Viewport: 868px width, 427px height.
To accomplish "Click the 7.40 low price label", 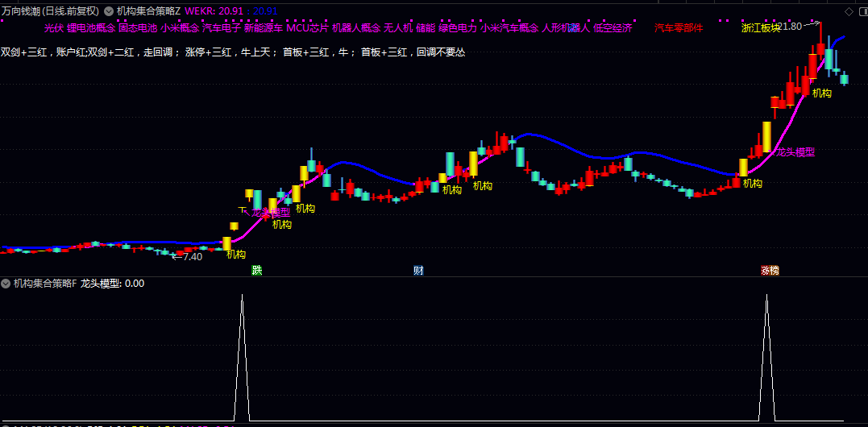I will tap(192, 257).
